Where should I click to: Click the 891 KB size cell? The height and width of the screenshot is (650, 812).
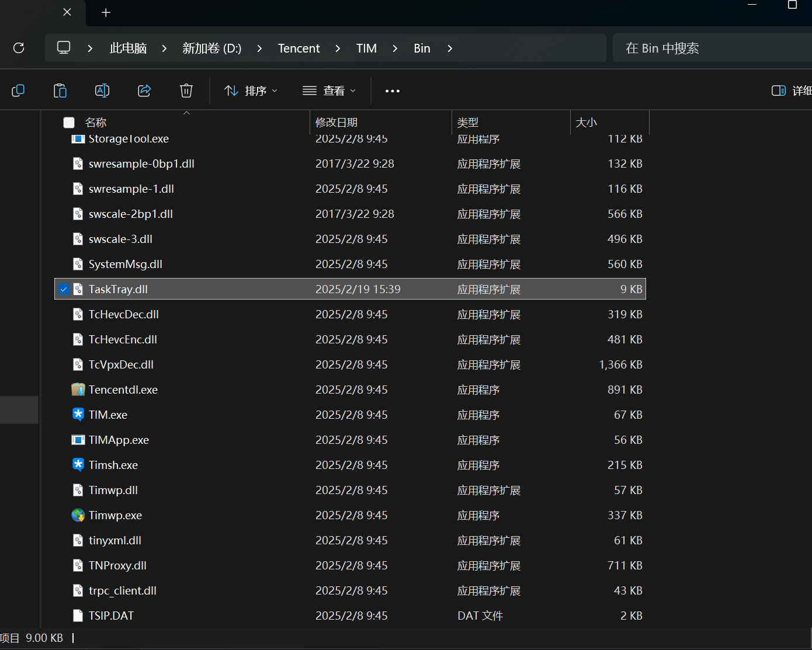coord(625,390)
